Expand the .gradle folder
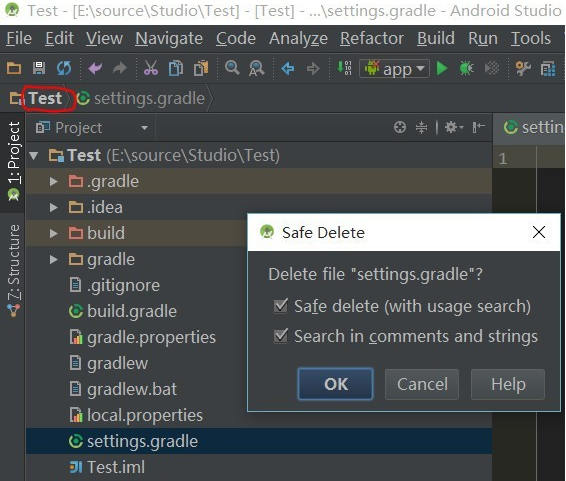This screenshot has height=481, width=566. pyautogui.click(x=53, y=182)
